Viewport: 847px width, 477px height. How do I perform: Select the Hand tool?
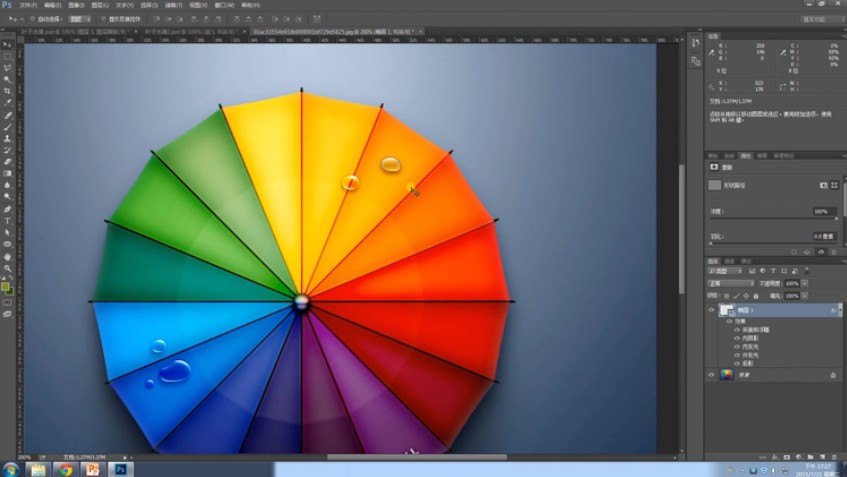7,257
